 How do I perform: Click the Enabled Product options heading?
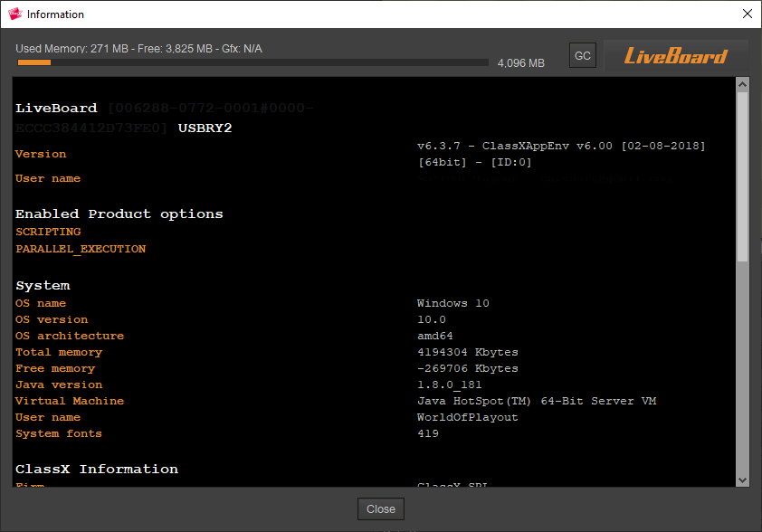point(119,214)
